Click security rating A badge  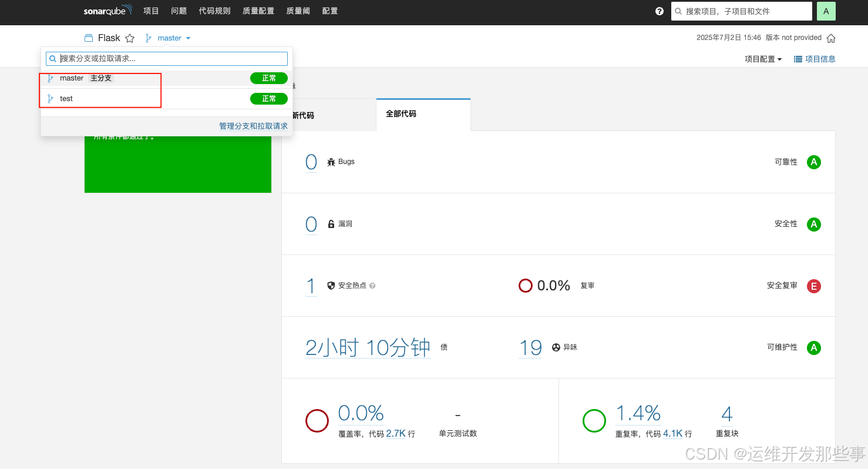[x=813, y=225]
